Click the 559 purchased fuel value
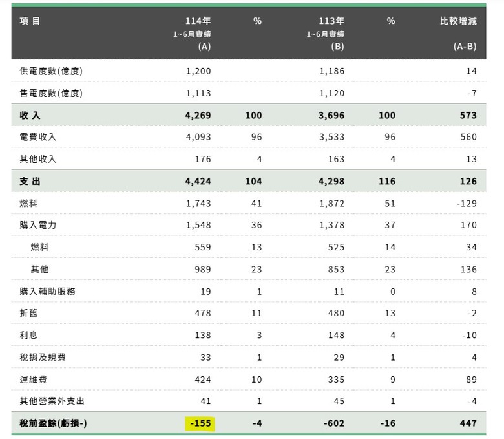504x439 pixels. pyautogui.click(x=203, y=248)
